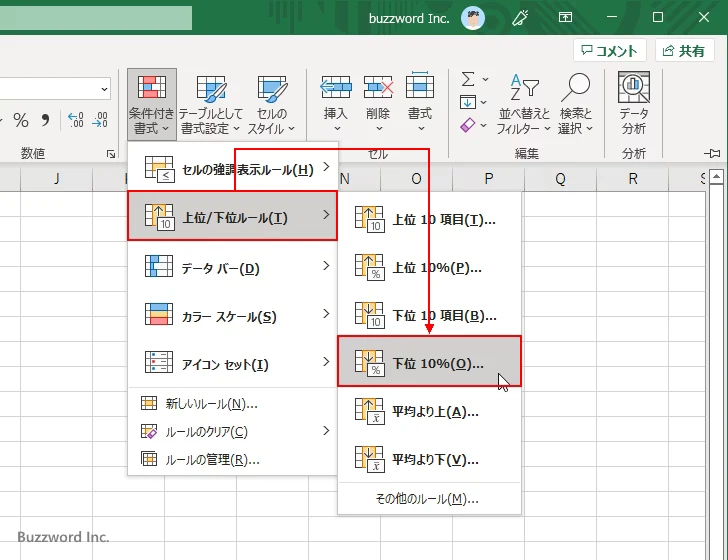Open Number group dialog launcher

[x=111, y=154]
